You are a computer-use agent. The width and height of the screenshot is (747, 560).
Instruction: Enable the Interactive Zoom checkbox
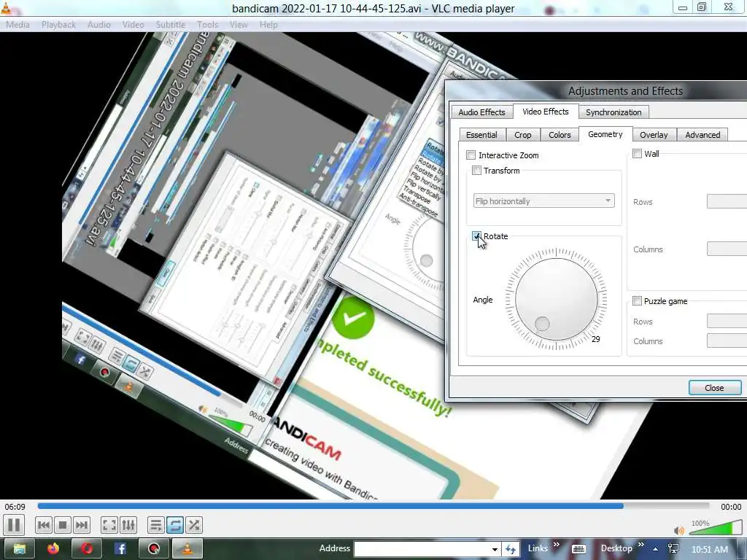pyautogui.click(x=471, y=155)
